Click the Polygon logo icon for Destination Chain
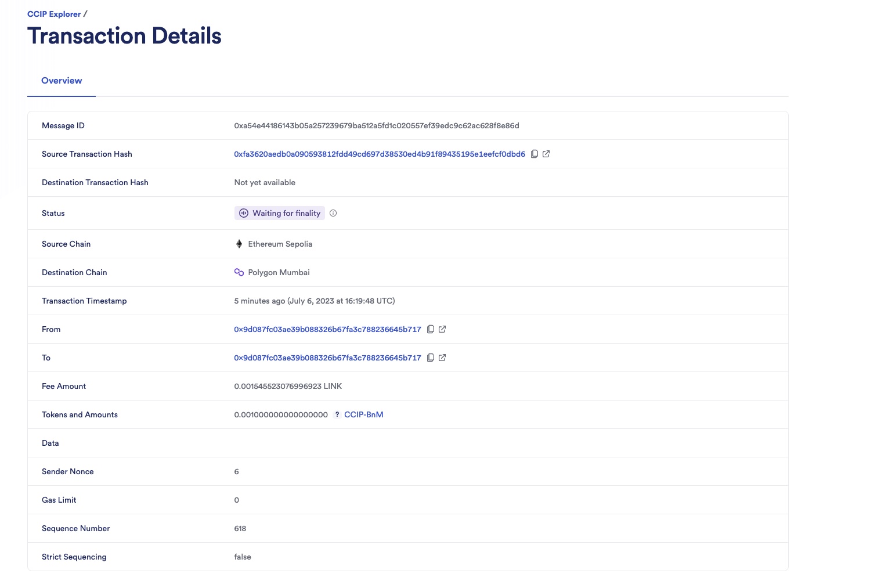Screen dimensions: 881x588 click(x=239, y=272)
